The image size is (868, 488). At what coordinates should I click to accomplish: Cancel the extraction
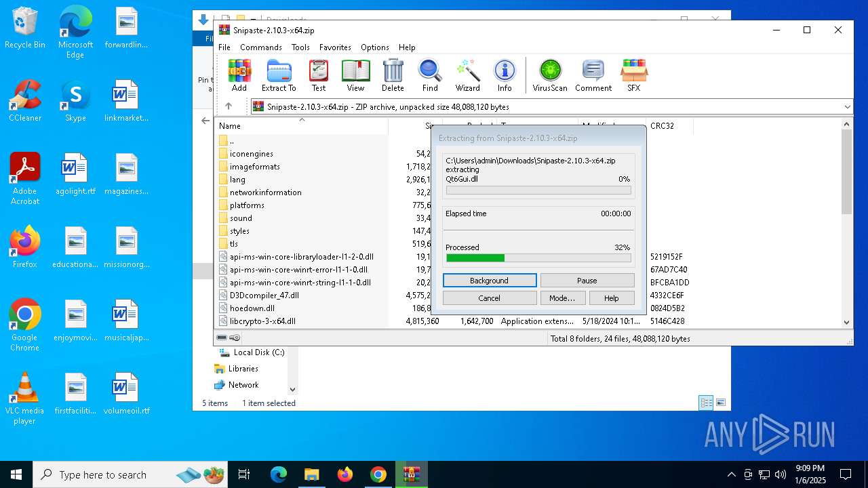(x=490, y=298)
